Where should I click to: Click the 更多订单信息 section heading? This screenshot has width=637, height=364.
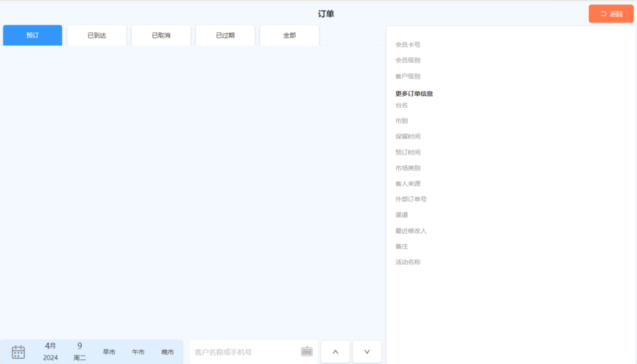click(414, 94)
